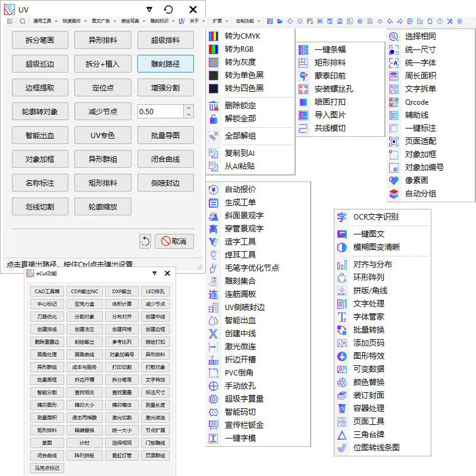Click the OCR文字识别 icon
The height and width of the screenshot is (476, 476).
coord(342,217)
